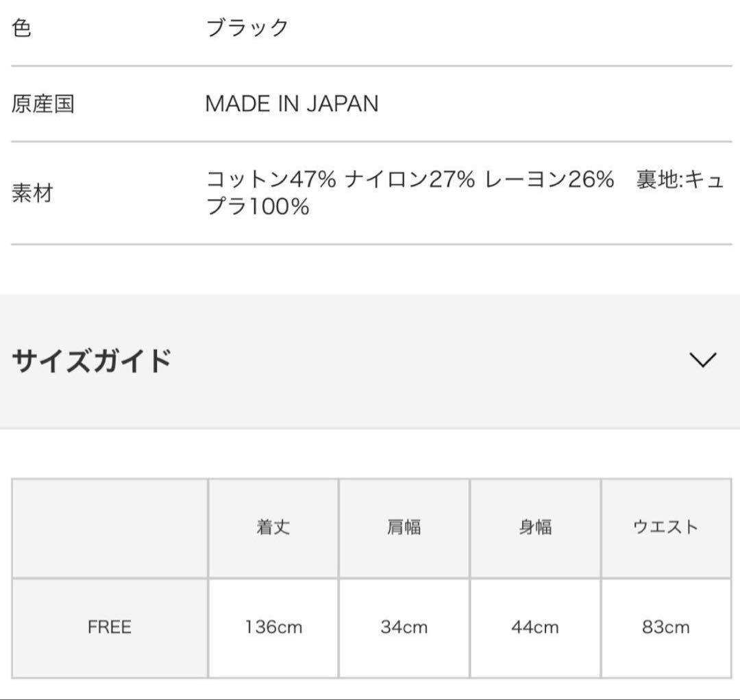Click the 83cm waist value
The image size is (740, 700).
coord(665,627)
